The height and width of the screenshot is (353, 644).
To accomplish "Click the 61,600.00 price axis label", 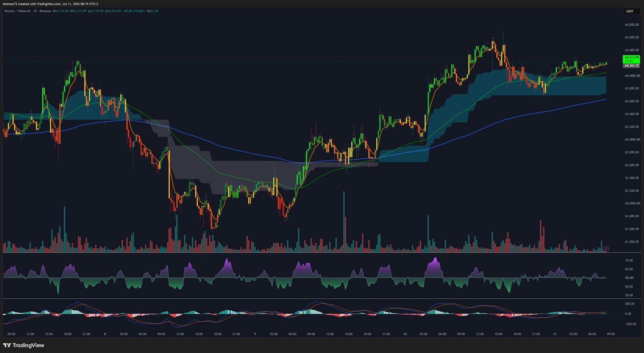I will [x=632, y=229].
